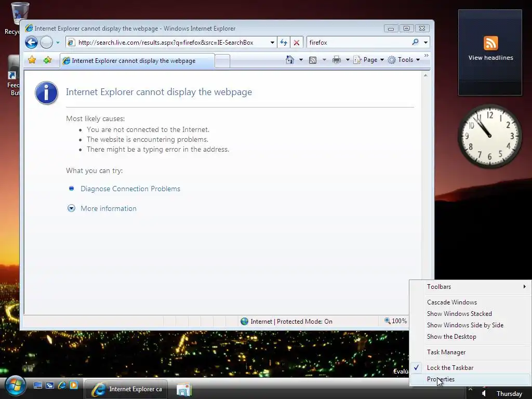Launch Windows Media Player quick launch icon

pos(74,385)
